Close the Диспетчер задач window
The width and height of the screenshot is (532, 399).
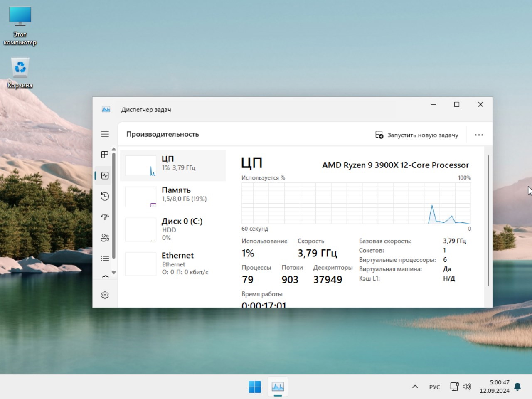click(480, 105)
